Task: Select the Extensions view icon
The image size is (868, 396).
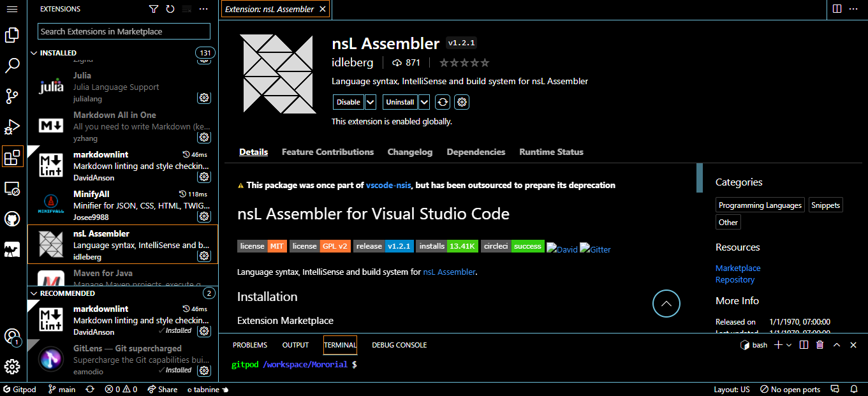Action: pyautogui.click(x=12, y=157)
